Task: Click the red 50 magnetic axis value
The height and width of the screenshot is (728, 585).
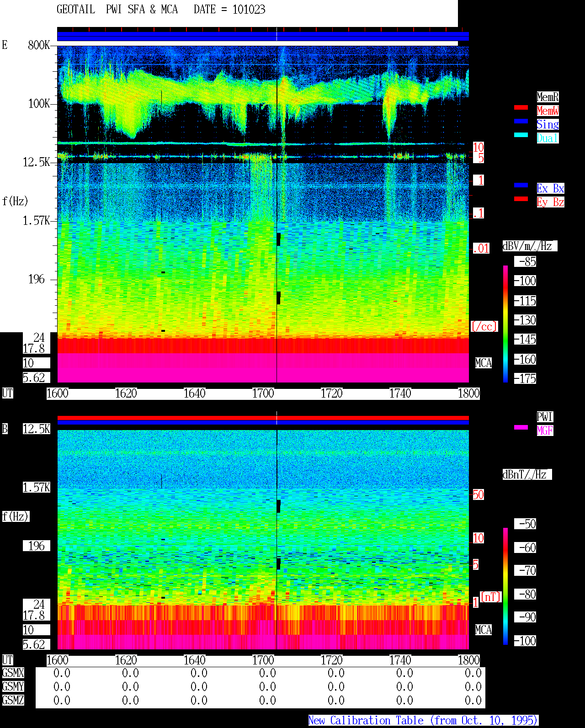Action: tap(478, 494)
